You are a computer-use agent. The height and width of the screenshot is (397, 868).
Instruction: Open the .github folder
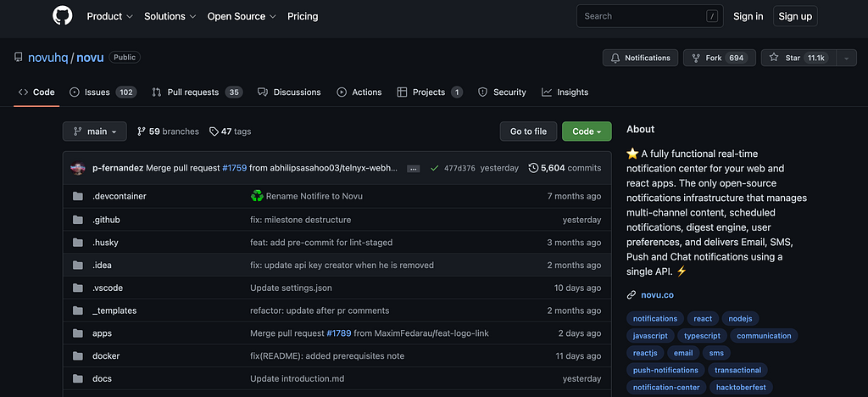106,220
